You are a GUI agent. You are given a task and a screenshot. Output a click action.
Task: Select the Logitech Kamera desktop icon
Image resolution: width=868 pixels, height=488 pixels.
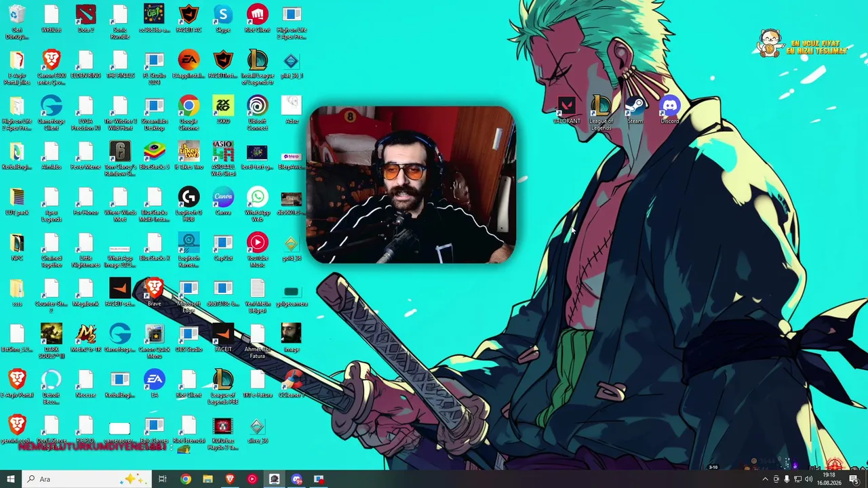click(189, 249)
